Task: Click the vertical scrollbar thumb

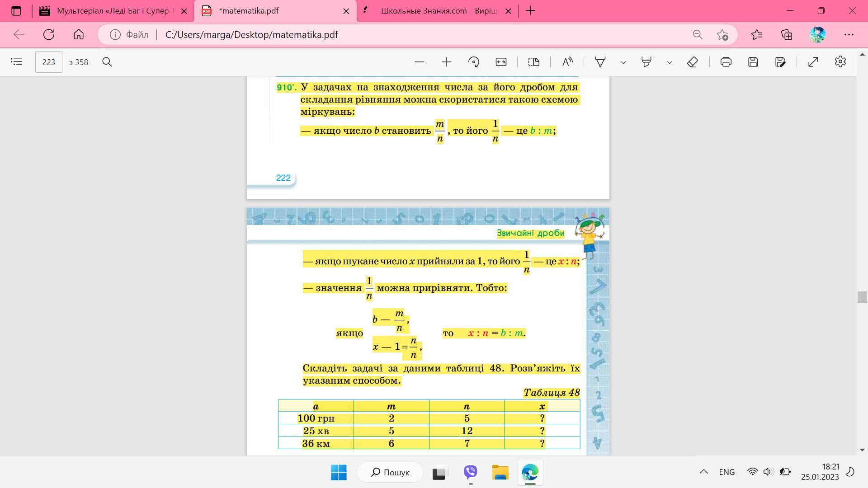Action: [862, 297]
